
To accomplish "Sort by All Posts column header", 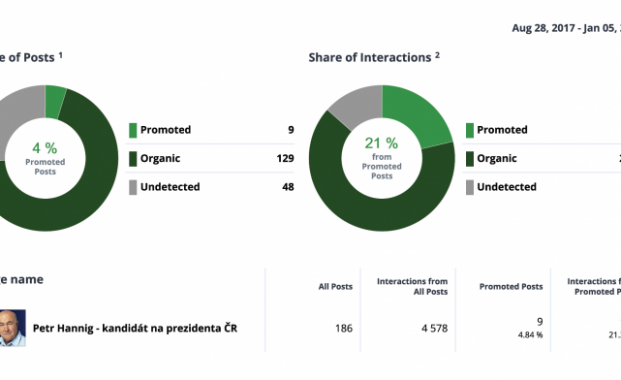I will pyautogui.click(x=335, y=286).
